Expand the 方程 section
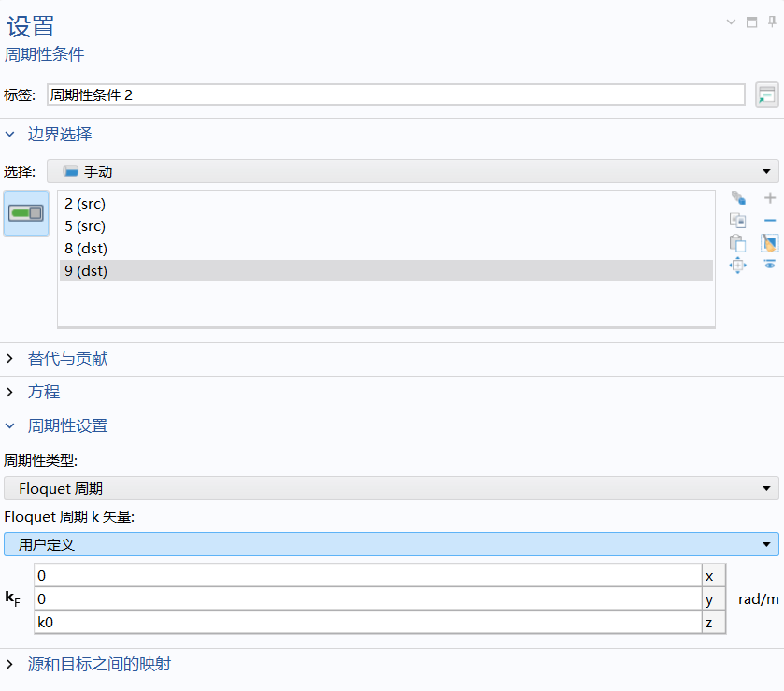Image resolution: width=784 pixels, height=691 pixels. pyautogui.click(x=10, y=392)
